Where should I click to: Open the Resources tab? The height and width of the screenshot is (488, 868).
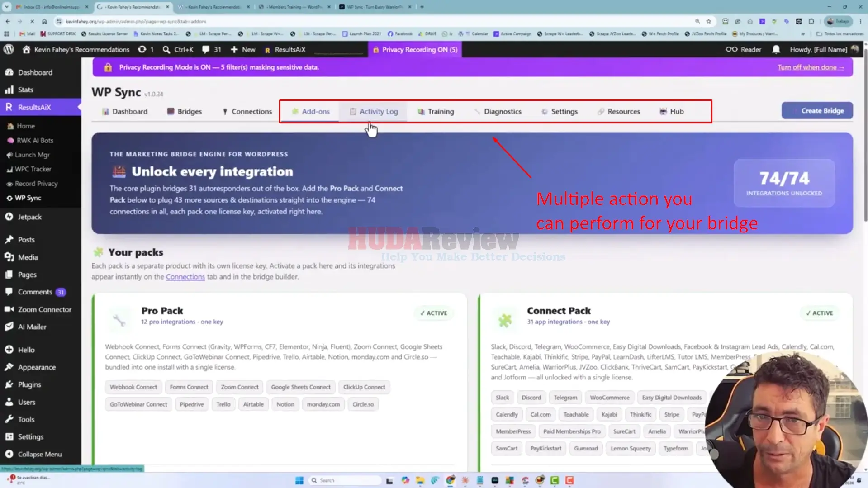[619, 112]
